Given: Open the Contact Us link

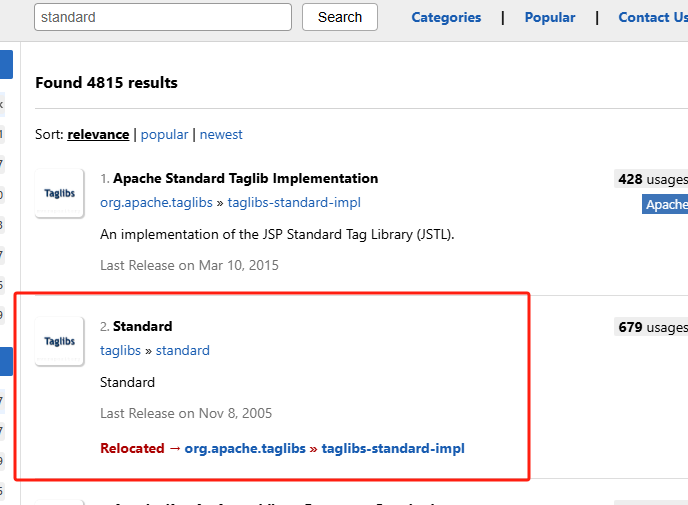Looking at the screenshot, I should (653, 17).
